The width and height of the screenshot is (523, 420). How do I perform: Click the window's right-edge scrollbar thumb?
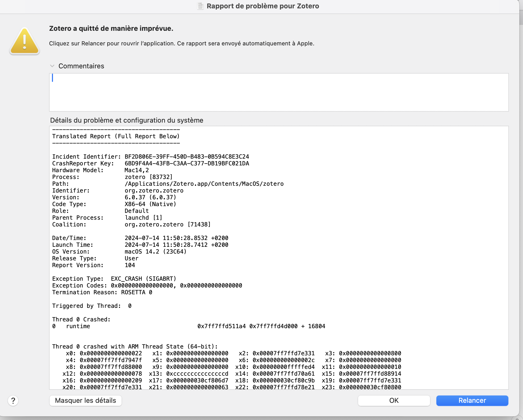tap(521, 17)
